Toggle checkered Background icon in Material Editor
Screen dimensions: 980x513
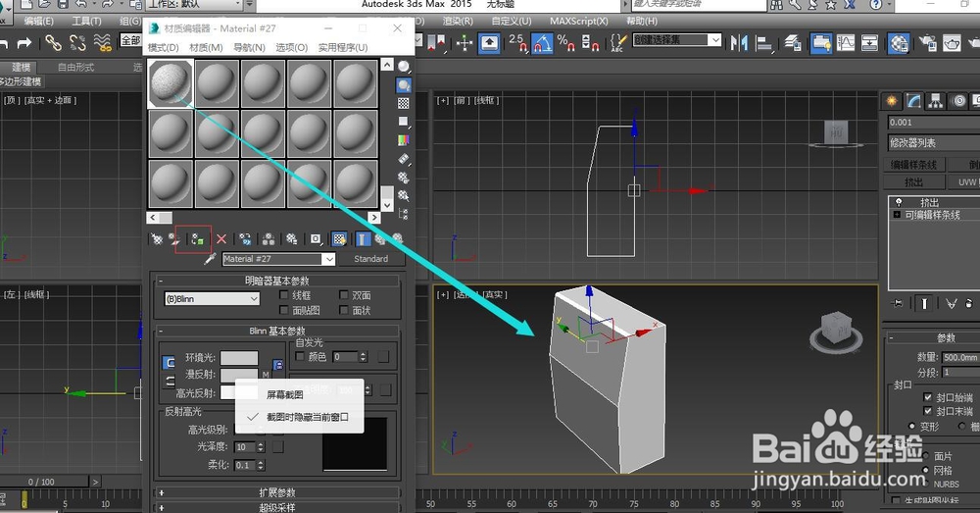pyautogui.click(x=404, y=103)
